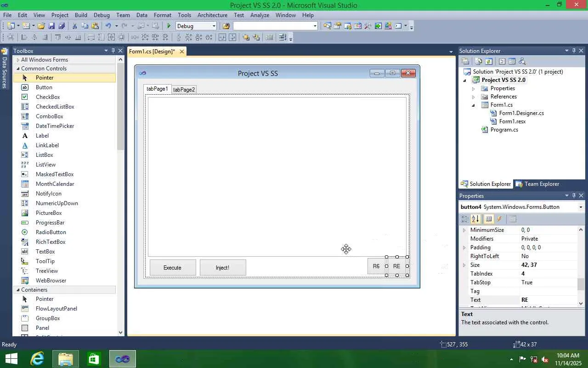This screenshot has height=368, width=588.
Task: Expand the Properties node in Solution Explorer
Action: click(x=474, y=88)
